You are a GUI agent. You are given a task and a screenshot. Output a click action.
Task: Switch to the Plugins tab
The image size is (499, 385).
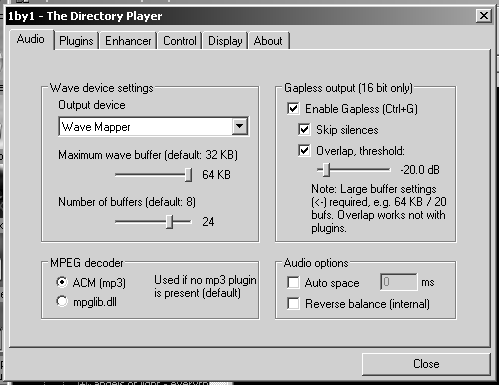pos(76,41)
